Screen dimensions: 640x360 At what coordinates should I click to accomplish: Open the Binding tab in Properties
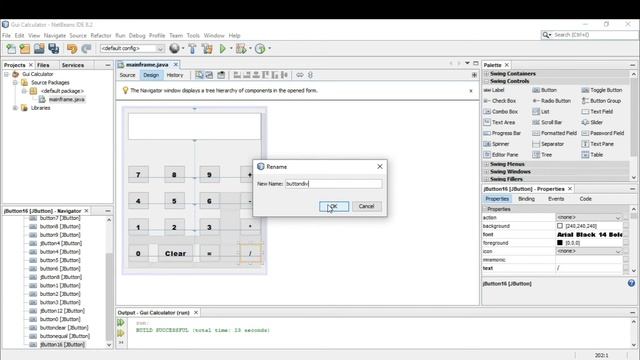coord(526,199)
